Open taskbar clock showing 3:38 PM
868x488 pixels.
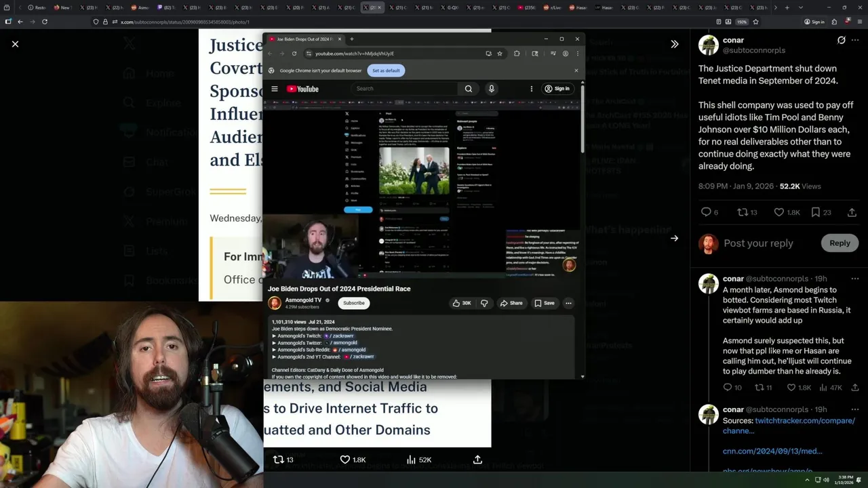[845, 480]
